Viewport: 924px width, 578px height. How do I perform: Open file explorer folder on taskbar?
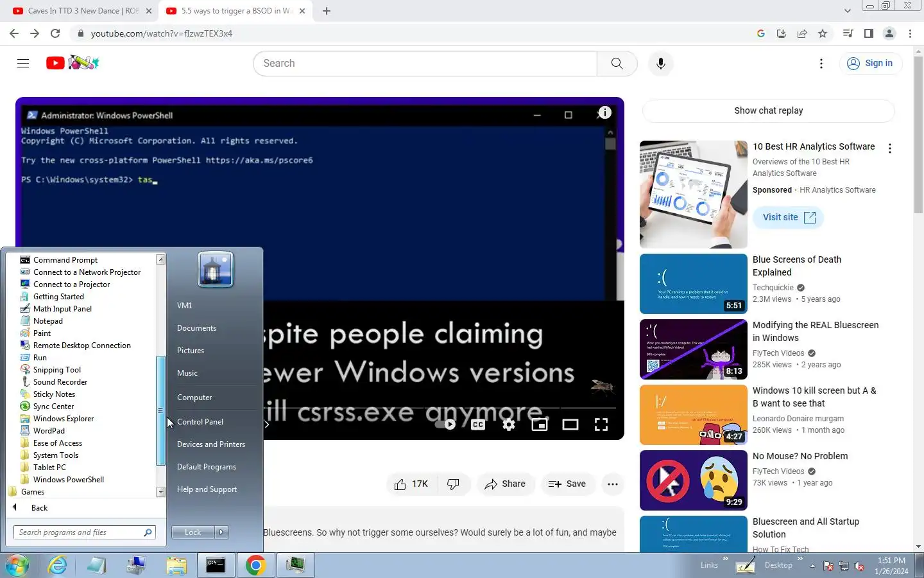click(x=176, y=565)
